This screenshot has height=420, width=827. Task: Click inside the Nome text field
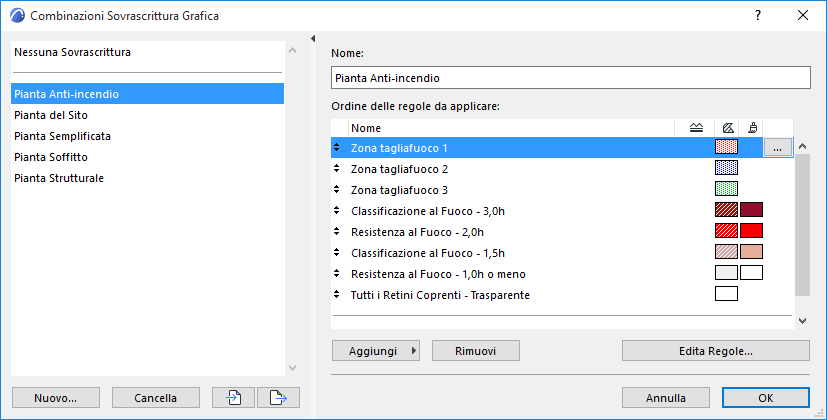pos(569,78)
